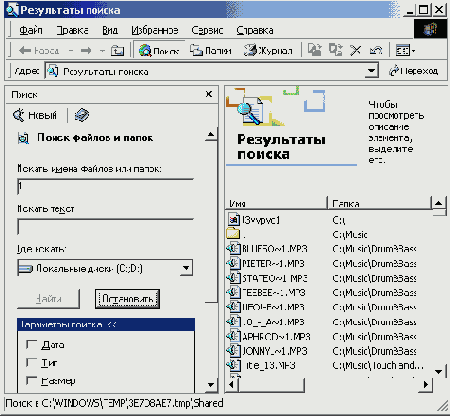The height and width of the screenshot is (416, 450).
Task: Enable the Размер checkbox
Action: point(31,380)
